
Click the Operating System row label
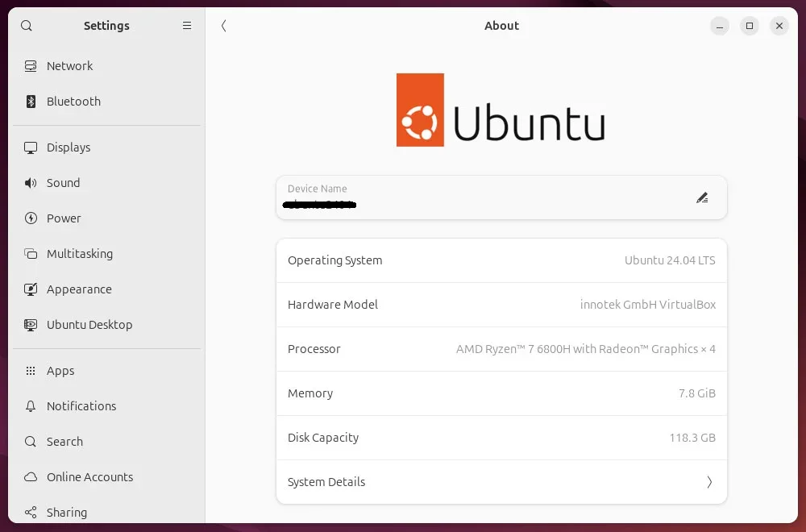coord(335,260)
